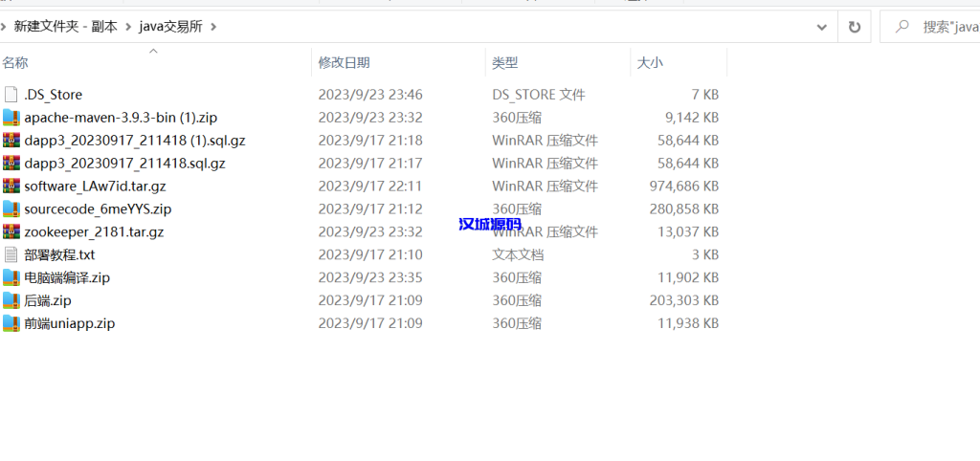Select the .DS_Store file icon
This screenshot has width=980, height=461.
[11, 95]
